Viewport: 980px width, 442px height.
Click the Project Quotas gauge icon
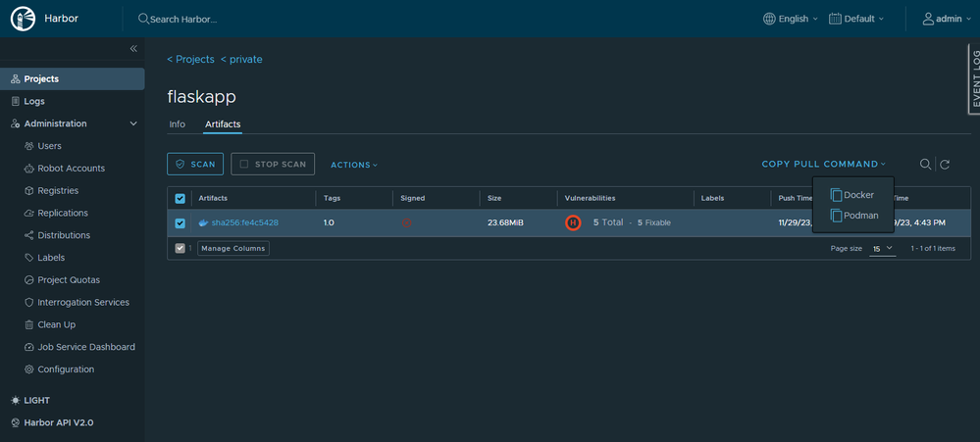pos(28,280)
